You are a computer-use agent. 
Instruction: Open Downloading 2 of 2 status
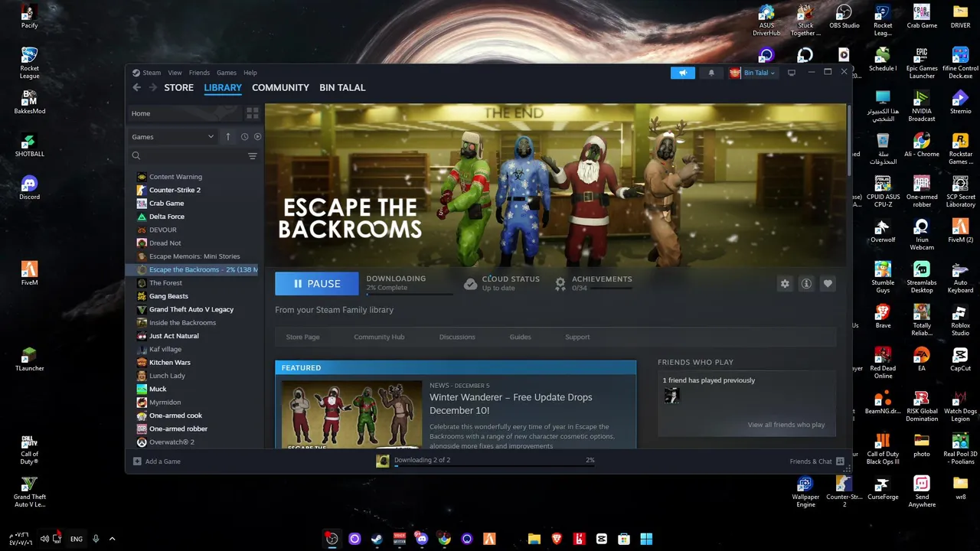[422, 460]
